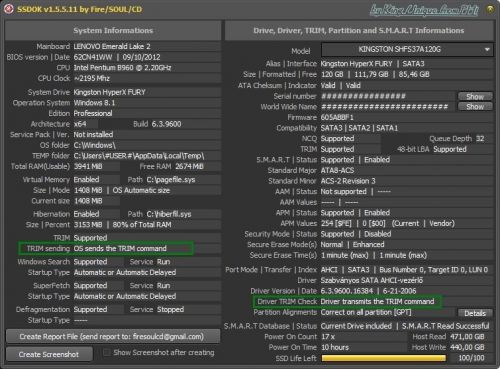500x369 pixels.
Task: Click Create Report File button
Action: (113, 337)
